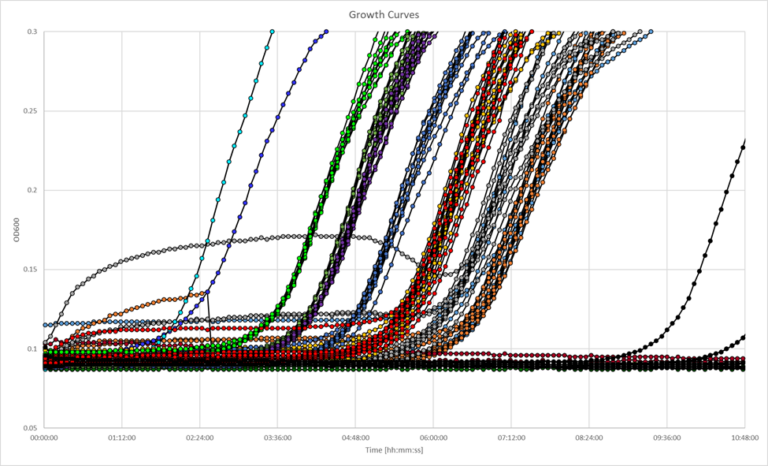This screenshot has height=466, width=768.
Task: Click the 02:24:00 time axis label
Action: [200, 438]
